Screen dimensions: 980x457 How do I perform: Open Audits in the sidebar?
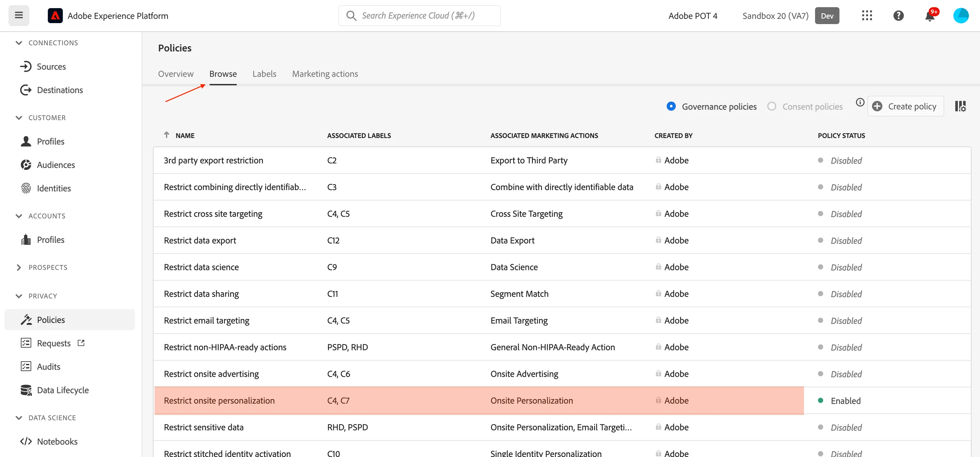(x=48, y=367)
